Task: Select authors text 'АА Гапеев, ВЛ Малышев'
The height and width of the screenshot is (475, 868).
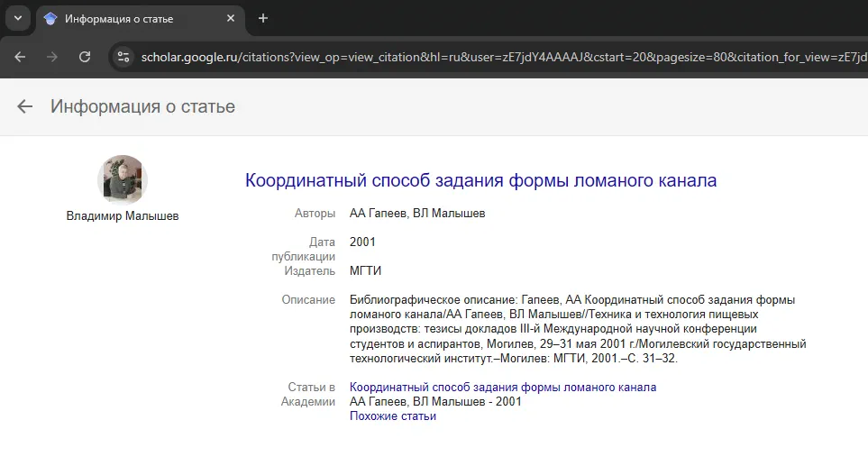Action: (x=416, y=213)
